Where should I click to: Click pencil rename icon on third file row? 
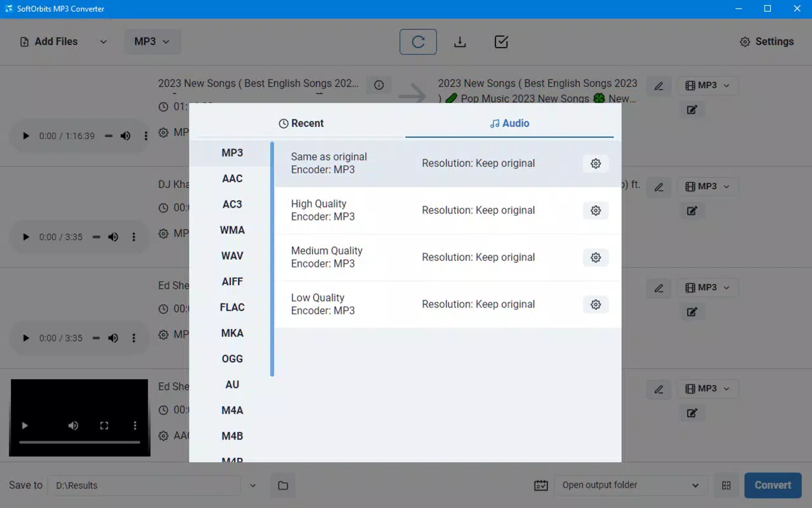click(658, 288)
